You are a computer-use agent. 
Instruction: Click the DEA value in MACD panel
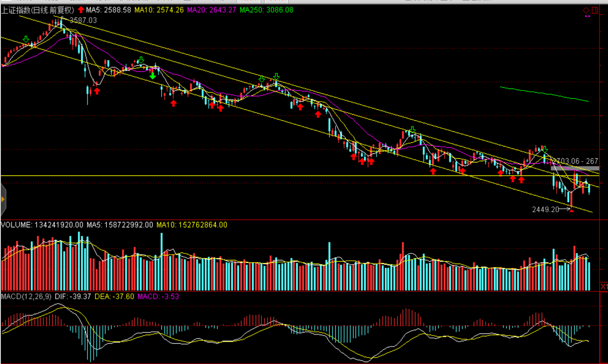click(114, 296)
